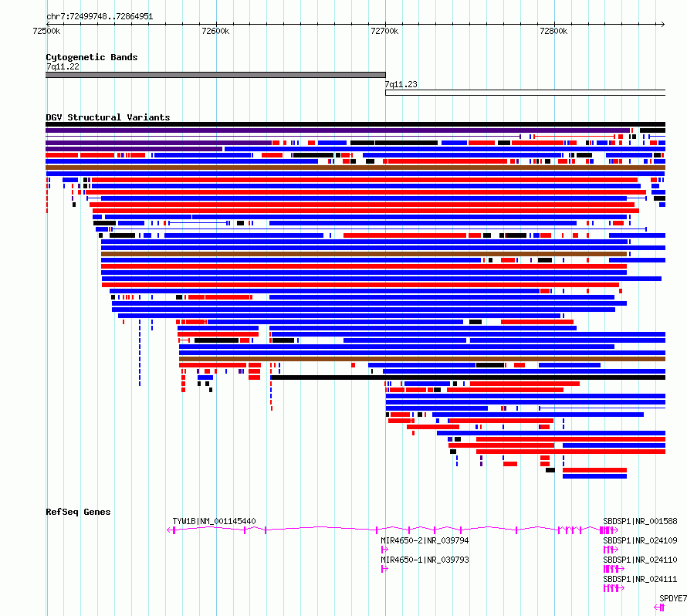Viewport: 687px width, 616px height.
Task: Click the 72600k ruler tick label
Action: (215, 31)
